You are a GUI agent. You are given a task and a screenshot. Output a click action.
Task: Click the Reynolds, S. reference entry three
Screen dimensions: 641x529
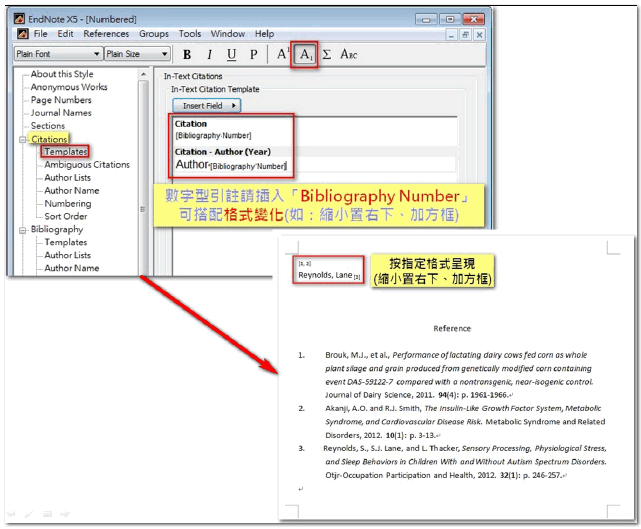point(465,462)
